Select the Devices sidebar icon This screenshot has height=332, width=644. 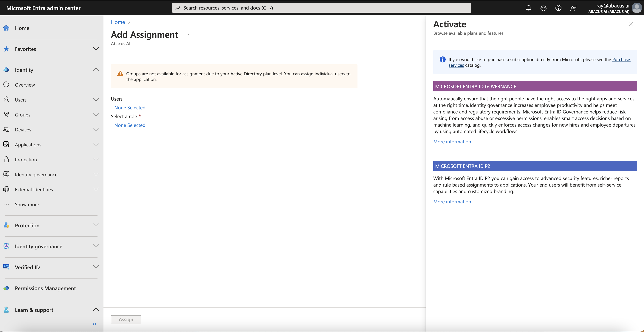(6, 129)
